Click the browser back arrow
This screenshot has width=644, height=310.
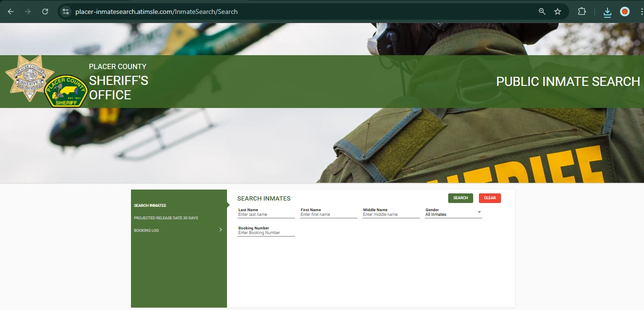click(x=11, y=12)
